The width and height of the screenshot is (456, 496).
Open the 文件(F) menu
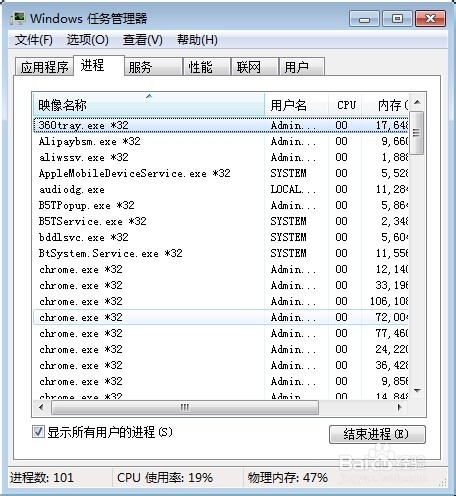(x=33, y=40)
